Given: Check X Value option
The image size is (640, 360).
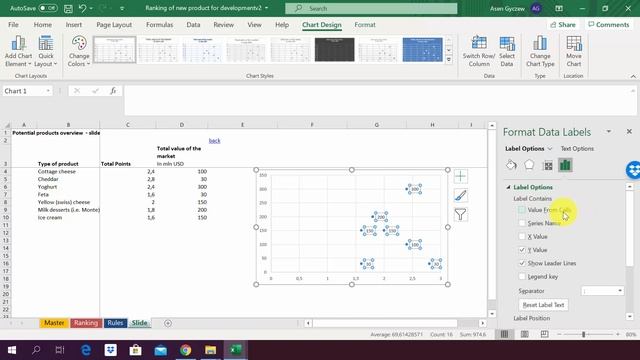Looking at the screenshot, I should [522, 236].
